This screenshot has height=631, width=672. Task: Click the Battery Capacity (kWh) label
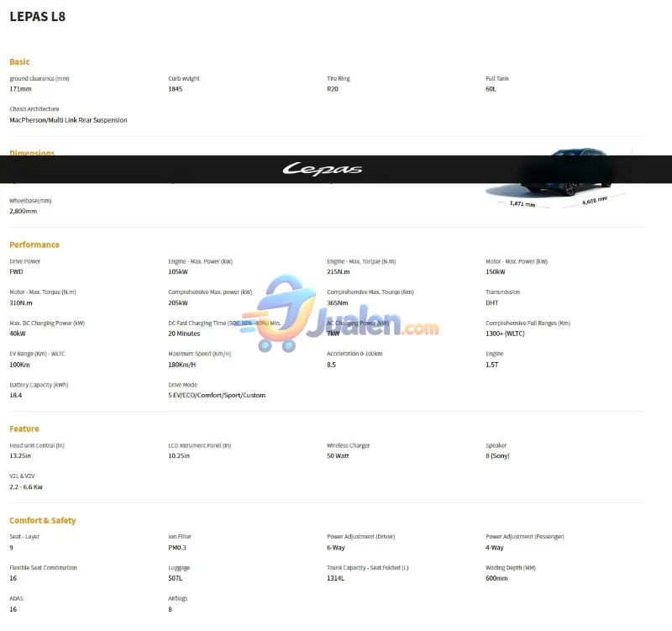pyautogui.click(x=39, y=385)
